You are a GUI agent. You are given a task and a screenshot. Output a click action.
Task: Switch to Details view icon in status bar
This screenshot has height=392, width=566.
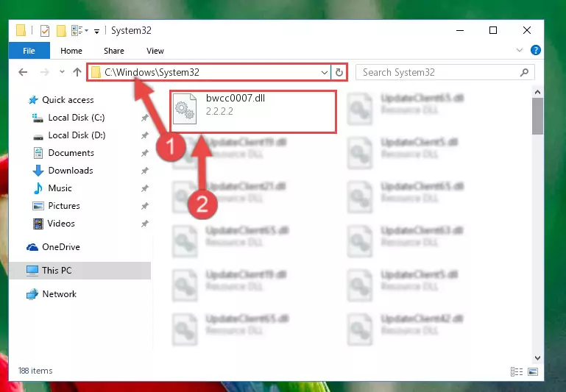(x=517, y=371)
